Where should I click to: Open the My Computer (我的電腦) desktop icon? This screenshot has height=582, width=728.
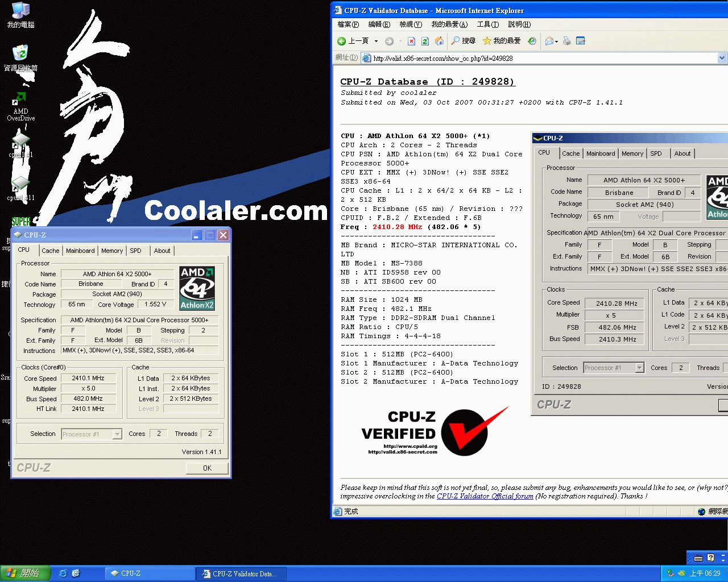coord(20,15)
